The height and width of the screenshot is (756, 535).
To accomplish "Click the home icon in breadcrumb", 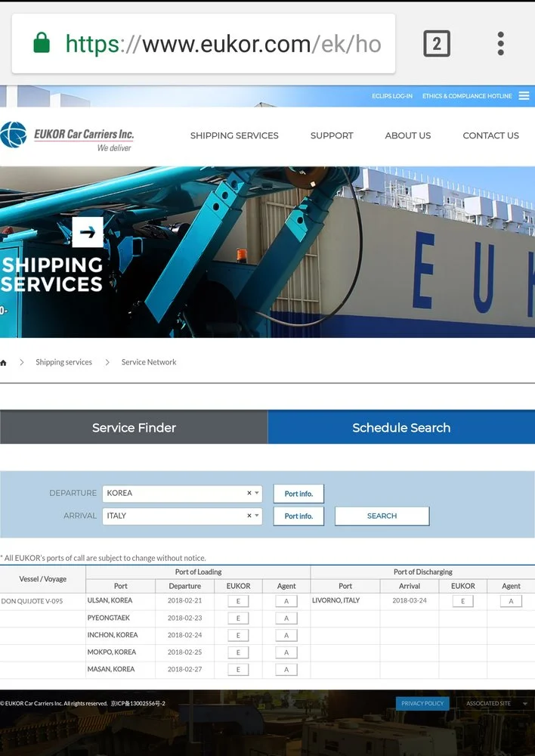I will 3,363.
